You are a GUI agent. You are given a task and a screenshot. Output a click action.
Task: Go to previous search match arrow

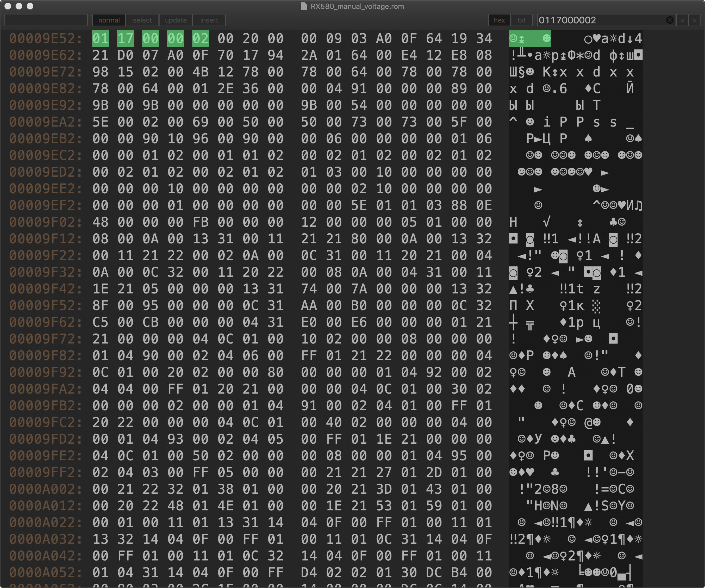[682, 20]
